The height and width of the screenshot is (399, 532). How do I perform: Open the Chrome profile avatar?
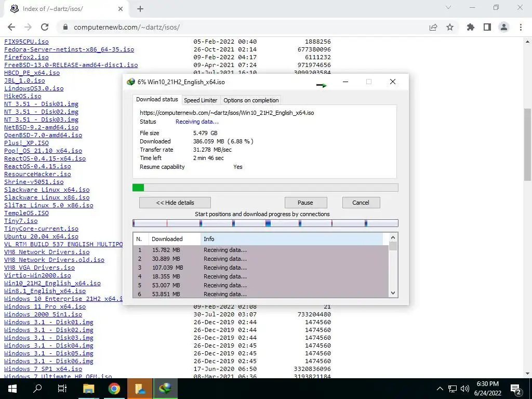504,27
